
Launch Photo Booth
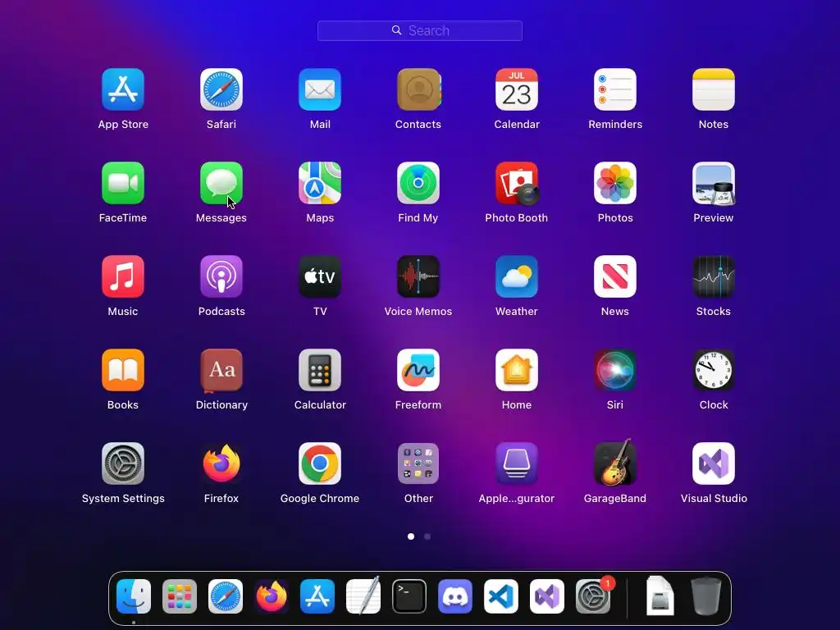click(517, 183)
